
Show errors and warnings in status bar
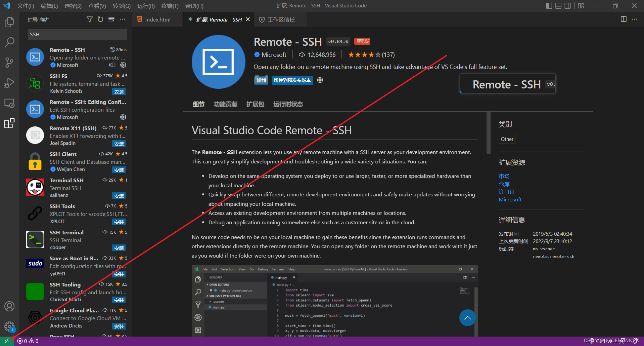point(28,341)
